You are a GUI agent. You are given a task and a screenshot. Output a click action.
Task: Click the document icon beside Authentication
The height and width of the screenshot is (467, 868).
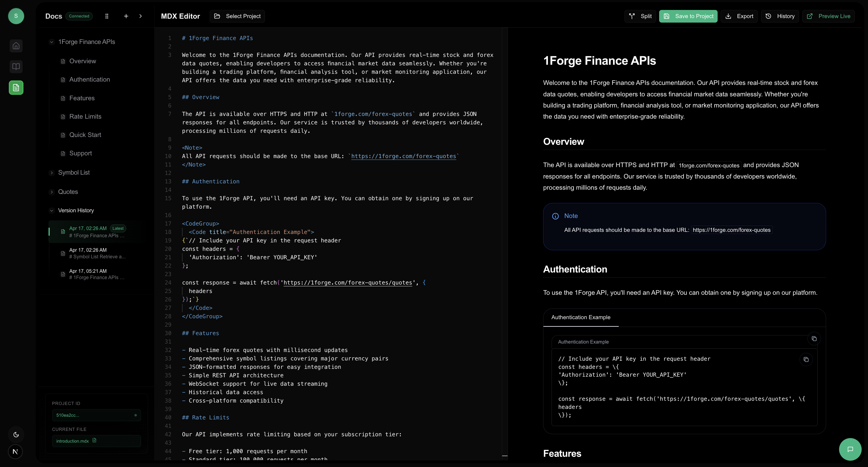(63, 80)
